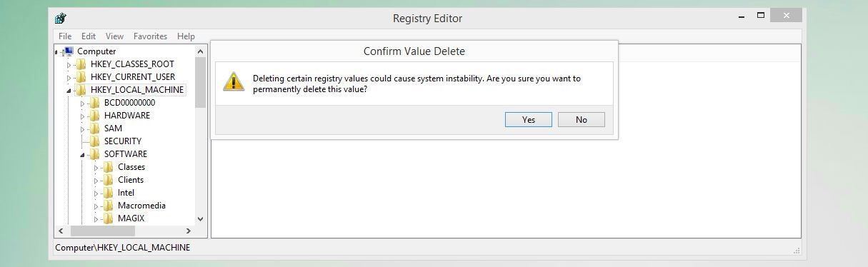Image resolution: width=868 pixels, height=267 pixels.
Task: Select the BCD00000000 label
Action: [x=129, y=103]
